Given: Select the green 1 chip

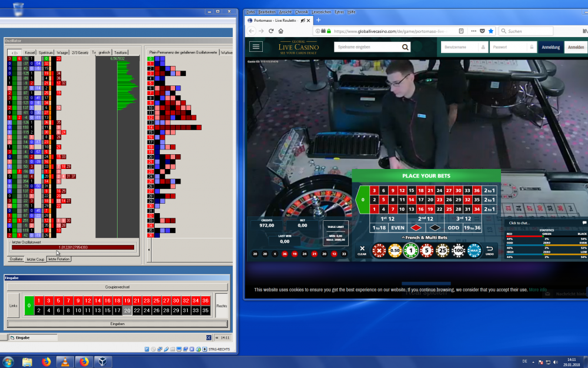Looking at the screenshot, I should pyautogui.click(x=410, y=250).
